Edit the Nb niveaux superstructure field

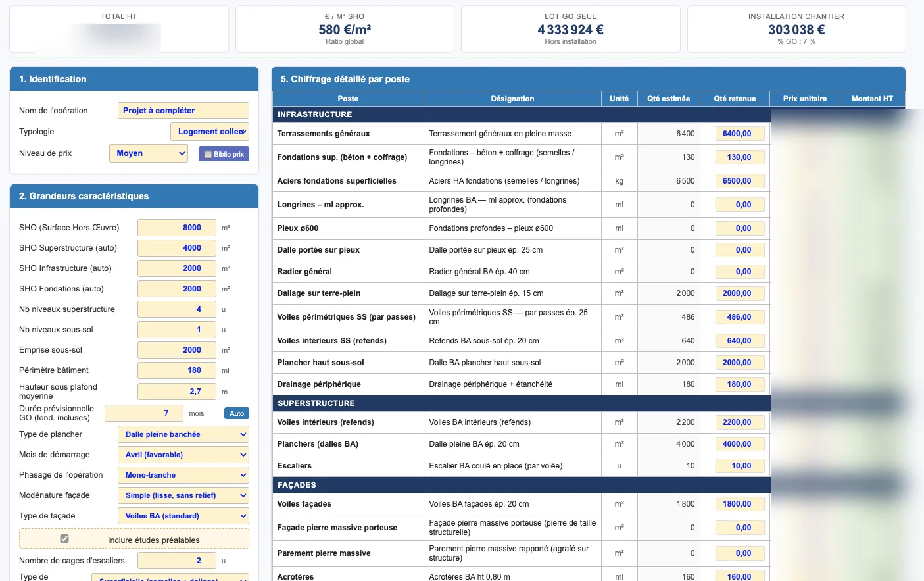[x=177, y=309]
